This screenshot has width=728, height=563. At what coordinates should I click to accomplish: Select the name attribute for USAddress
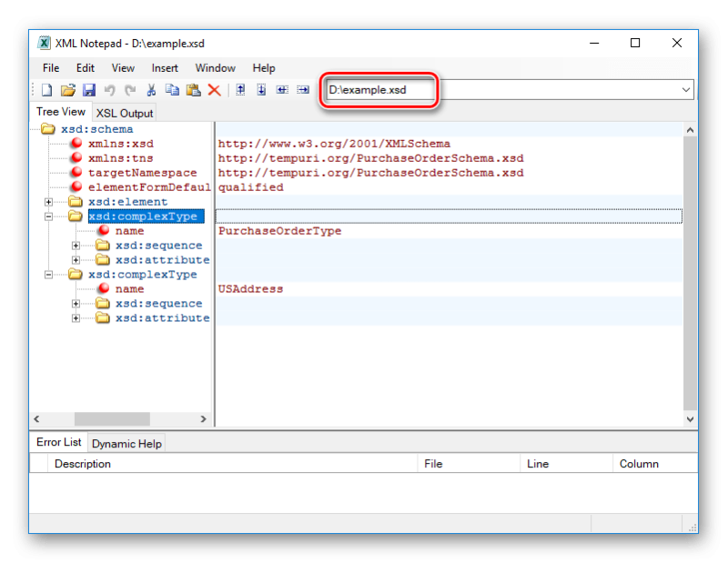(129, 289)
